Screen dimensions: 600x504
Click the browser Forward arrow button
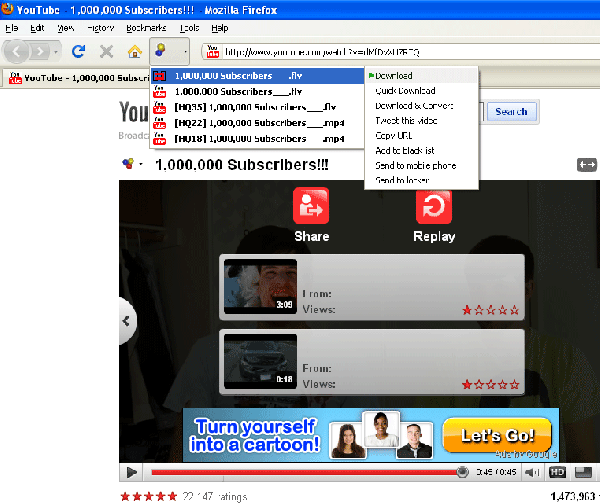point(40,51)
